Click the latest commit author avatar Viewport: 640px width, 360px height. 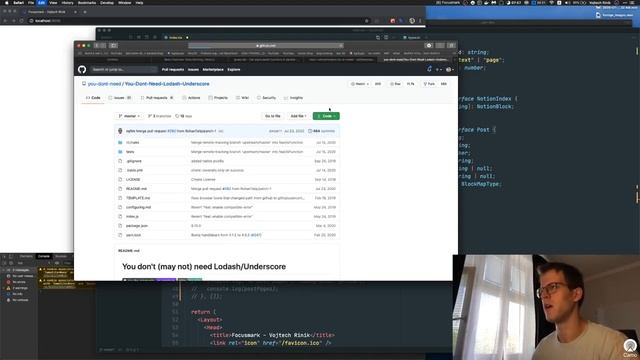pyautogui.click(x=120, y=131)
